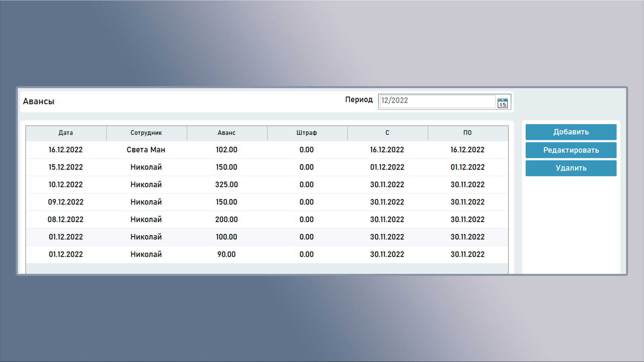
Task: Click the Удалить button
Action: pos(571,168)
